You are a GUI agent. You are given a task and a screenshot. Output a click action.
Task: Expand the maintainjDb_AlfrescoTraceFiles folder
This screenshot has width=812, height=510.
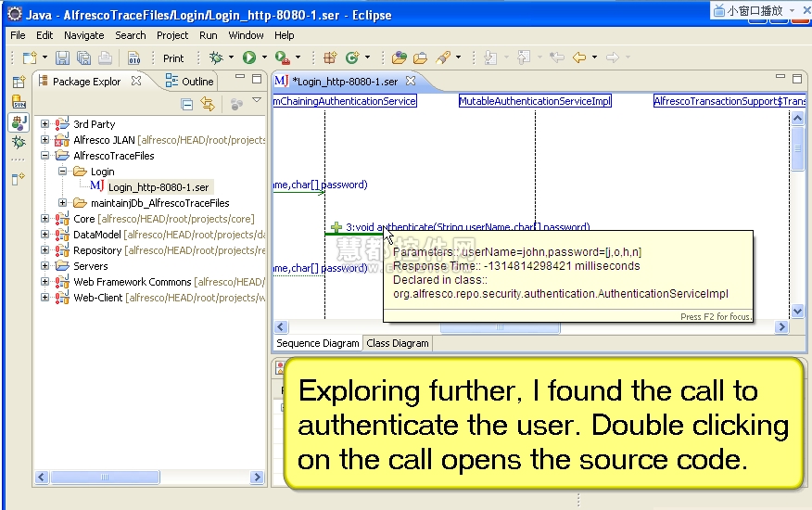(x=63, y=203)
